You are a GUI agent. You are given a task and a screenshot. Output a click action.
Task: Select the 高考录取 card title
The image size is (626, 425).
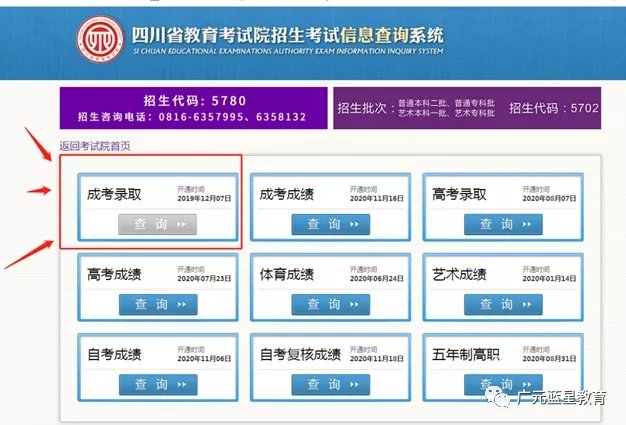point(459,194)
